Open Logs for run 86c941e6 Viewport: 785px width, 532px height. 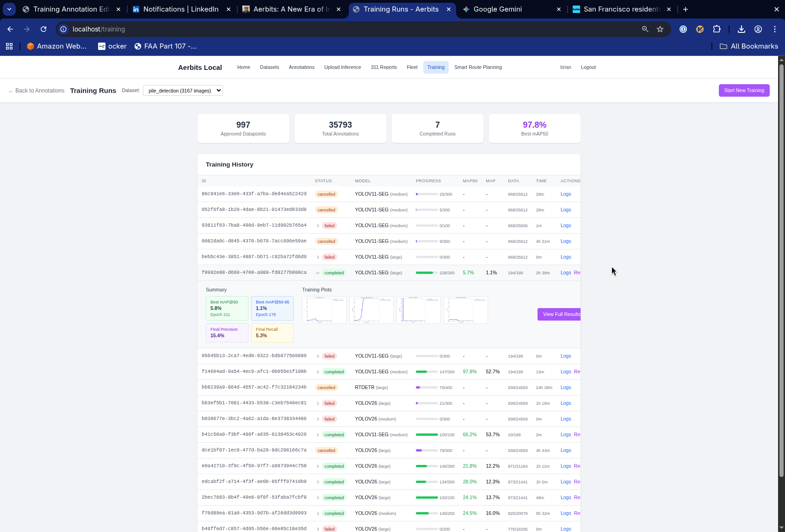pos(565,194)
